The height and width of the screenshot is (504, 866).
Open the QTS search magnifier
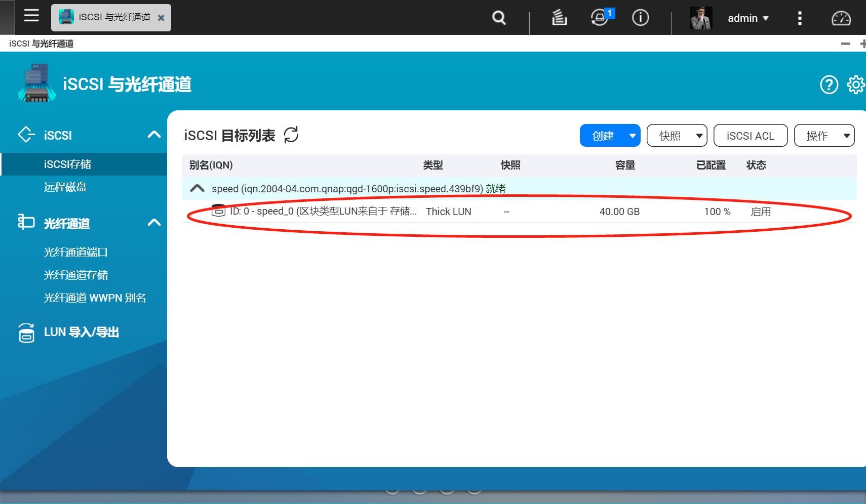tap(499, 18)
